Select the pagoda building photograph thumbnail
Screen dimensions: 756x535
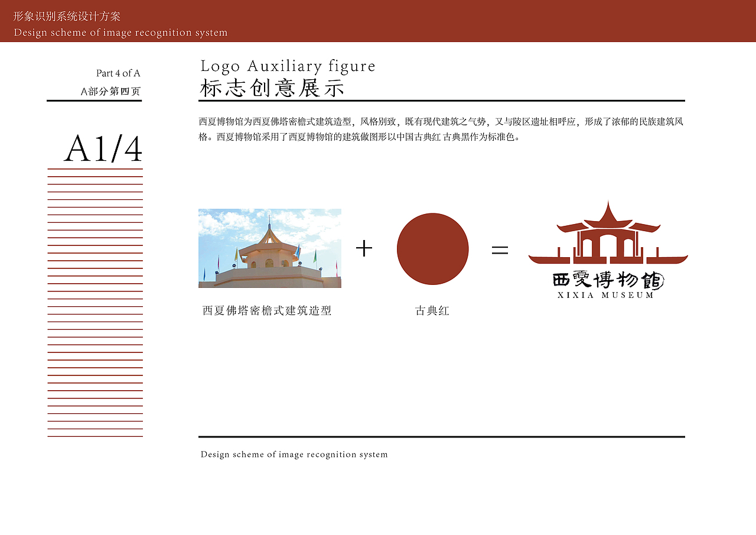pos(270,248)
